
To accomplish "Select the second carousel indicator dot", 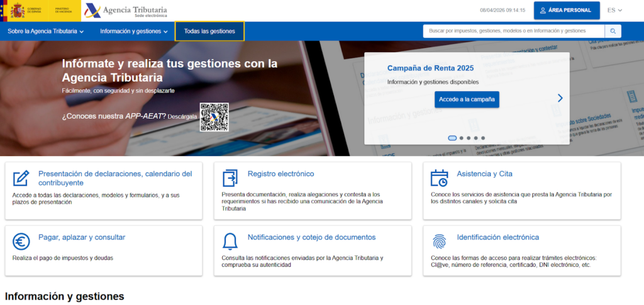I will [462, 138].
